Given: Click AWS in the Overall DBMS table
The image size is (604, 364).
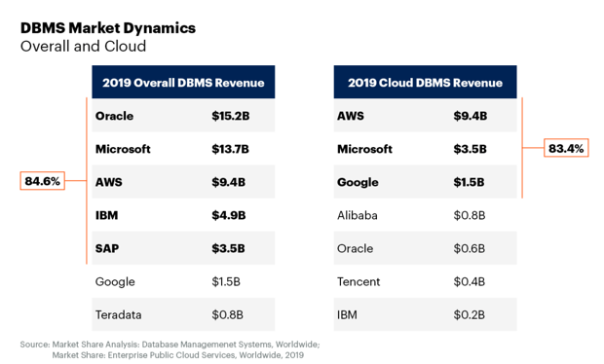Looking at the screenshot, I should coord(109,182).
